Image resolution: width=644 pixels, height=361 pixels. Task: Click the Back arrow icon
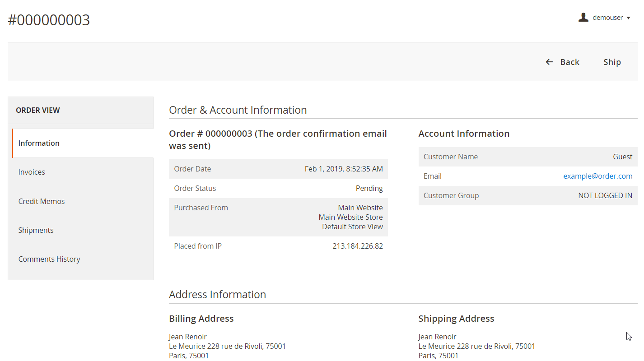pyautogui.click(x=549, y=62)
